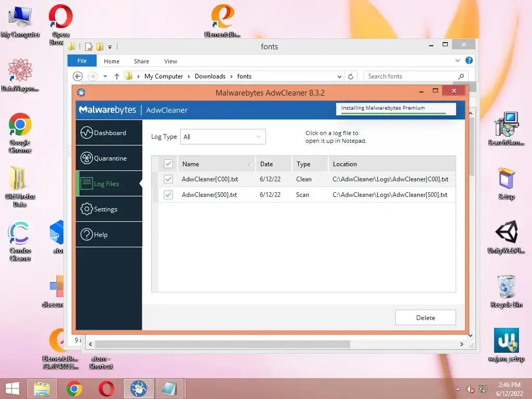
Task: Click the Explorer refresh button
Action: 351,76
